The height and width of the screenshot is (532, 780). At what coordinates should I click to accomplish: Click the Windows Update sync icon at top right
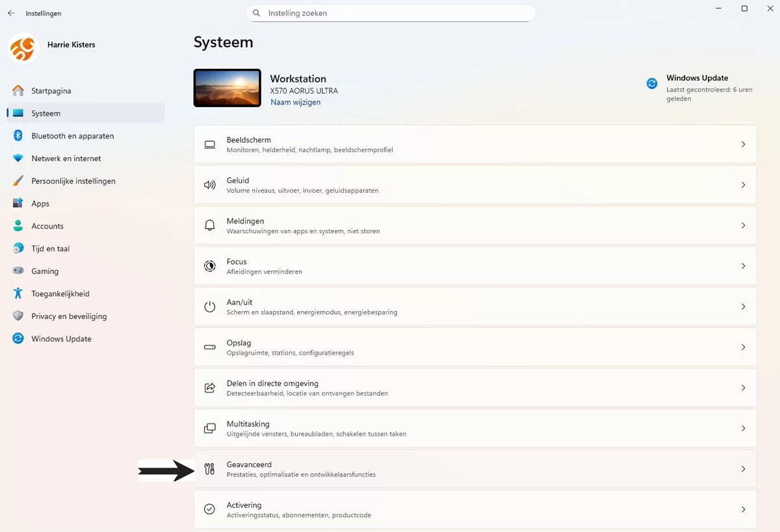[652, 83]
